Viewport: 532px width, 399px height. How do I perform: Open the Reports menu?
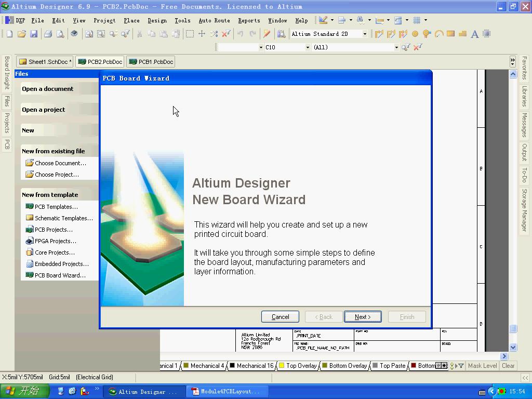click(x=249, y=20)
